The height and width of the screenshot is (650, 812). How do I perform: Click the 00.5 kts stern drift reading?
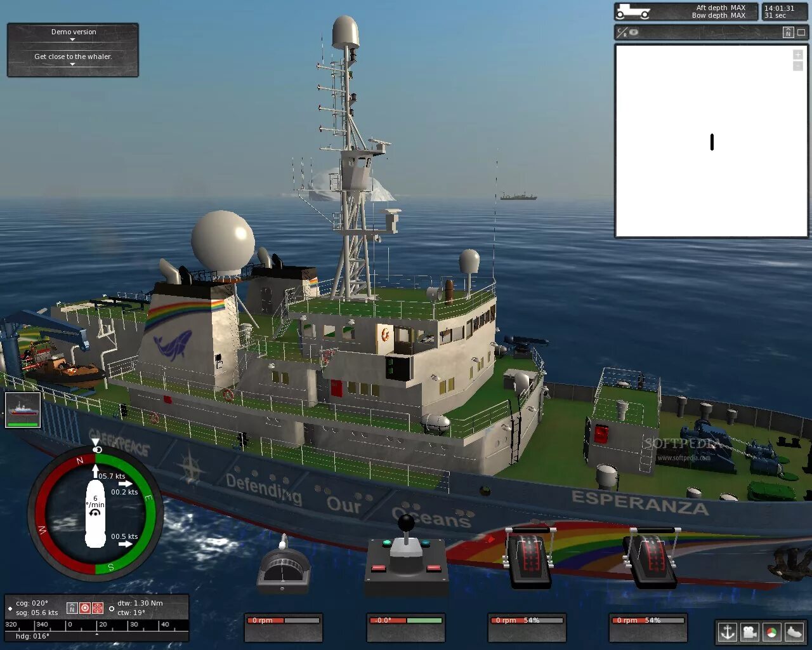coord(124,536)
